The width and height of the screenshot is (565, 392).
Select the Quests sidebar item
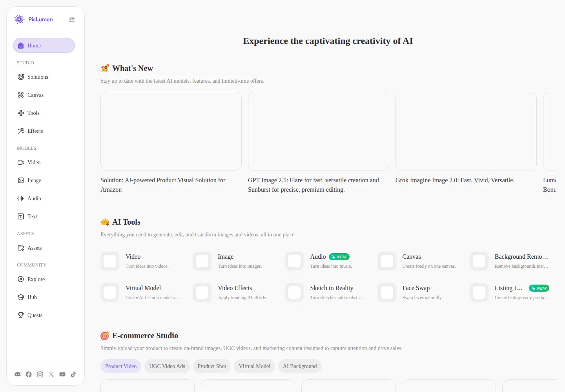click(x=44, y=315)
